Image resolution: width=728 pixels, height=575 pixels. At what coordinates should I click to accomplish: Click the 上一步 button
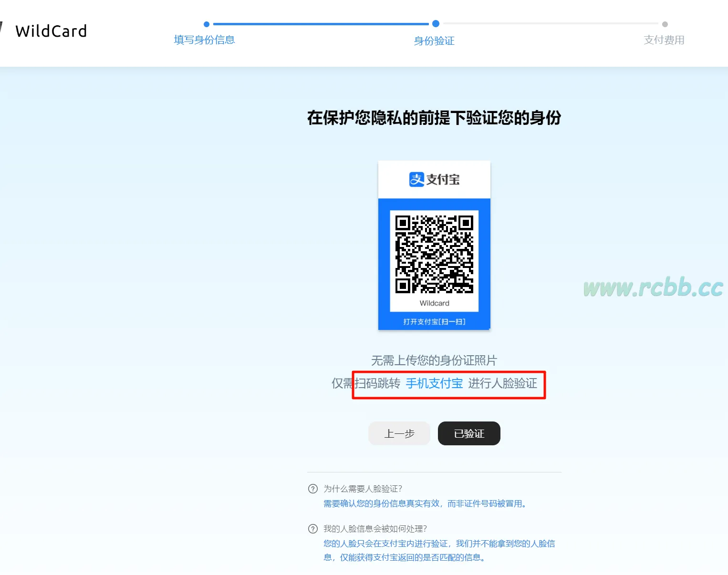coord(399,433)
